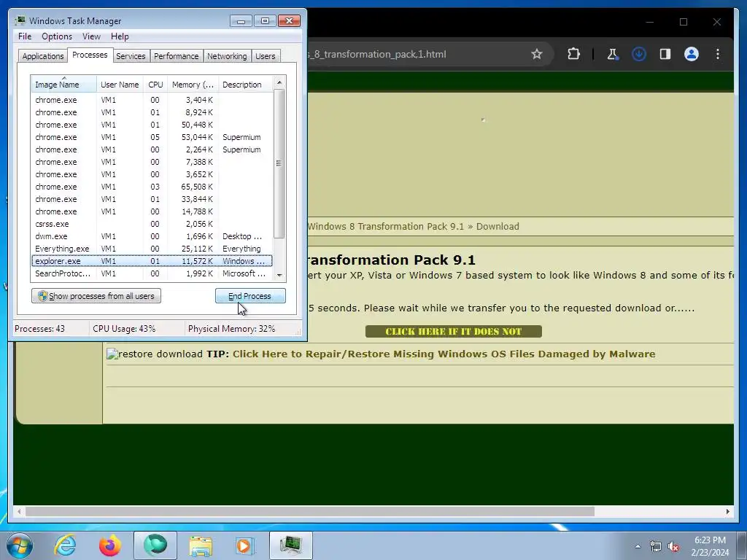747x560 pixels.
Task: Open Windows Explorer folder taskbar icon
Action: point(201,545)
